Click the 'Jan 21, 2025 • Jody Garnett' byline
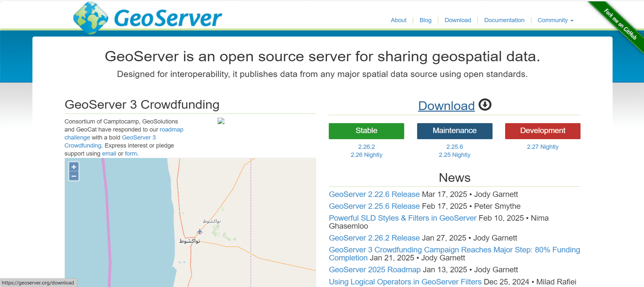Viewport: 644px width, 287px height. (x=417, y=258)
